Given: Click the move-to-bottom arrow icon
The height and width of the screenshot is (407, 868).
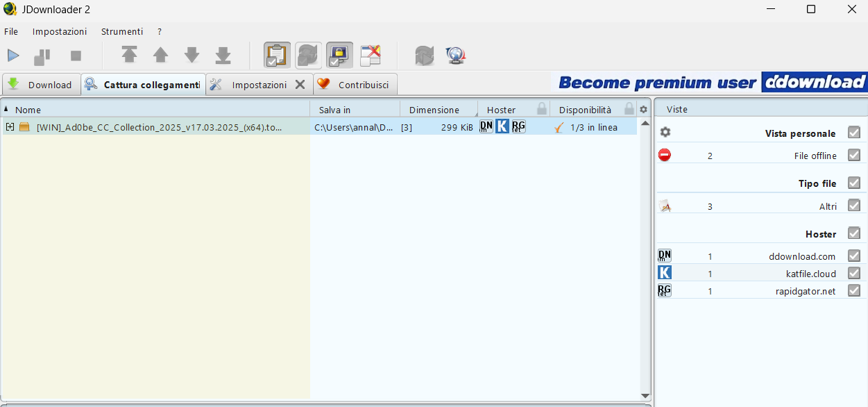Looking at the screenshot, I should coord(223,56).
